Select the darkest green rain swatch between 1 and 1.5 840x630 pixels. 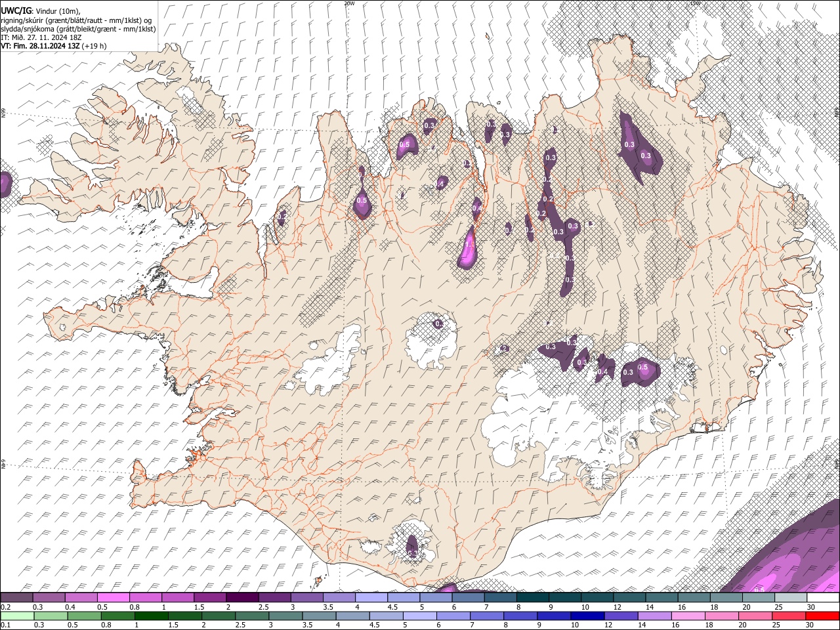click(x=152, y=616)
